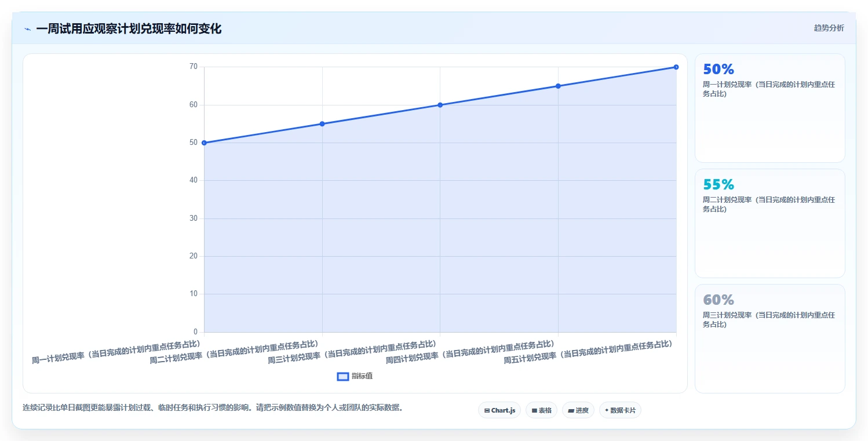Click the x-axis label 周五计划兑现率

click(x=589, y=351)
